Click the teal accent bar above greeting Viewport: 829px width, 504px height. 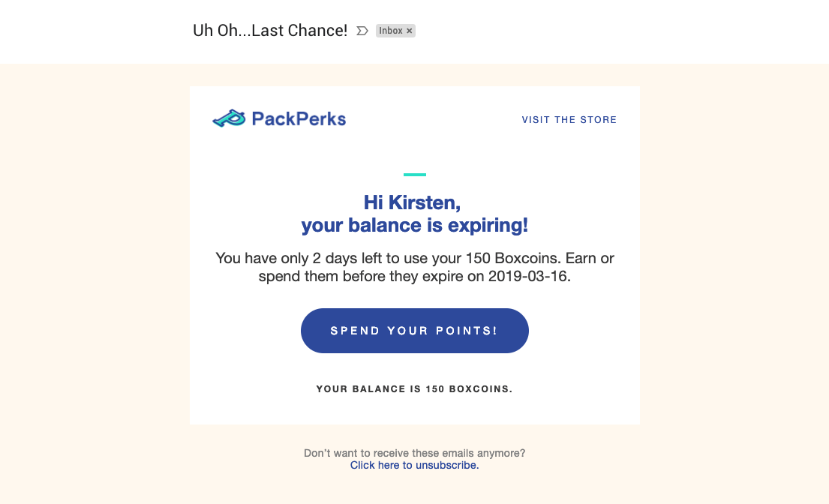click(414, 174)
